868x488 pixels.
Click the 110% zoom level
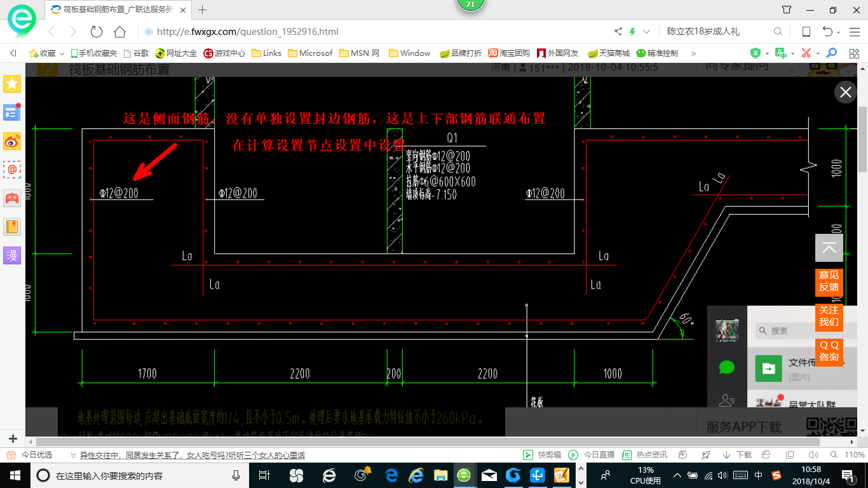click(x=855, y=455)
